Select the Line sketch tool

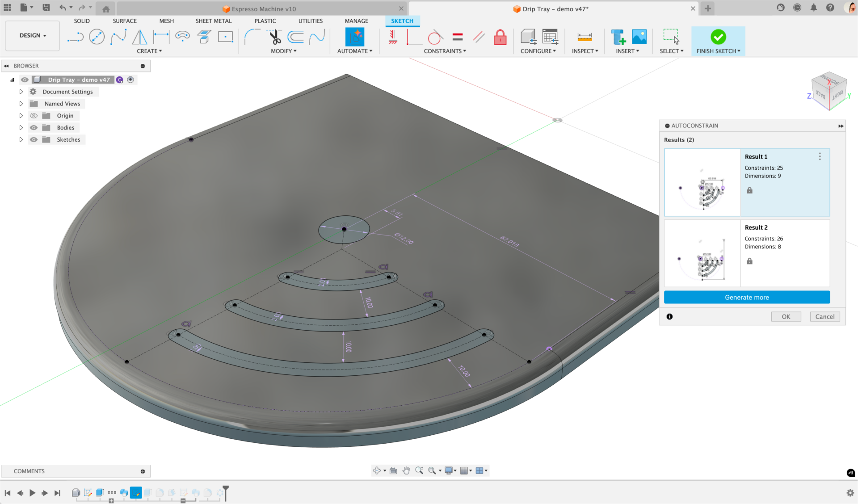[76, 37]
